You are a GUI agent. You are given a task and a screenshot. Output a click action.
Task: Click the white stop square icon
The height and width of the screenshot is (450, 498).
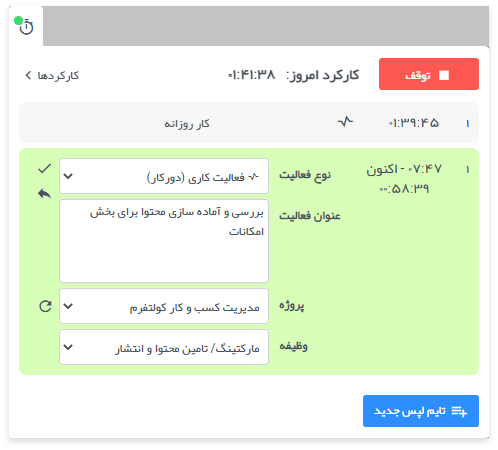(444, 75)
